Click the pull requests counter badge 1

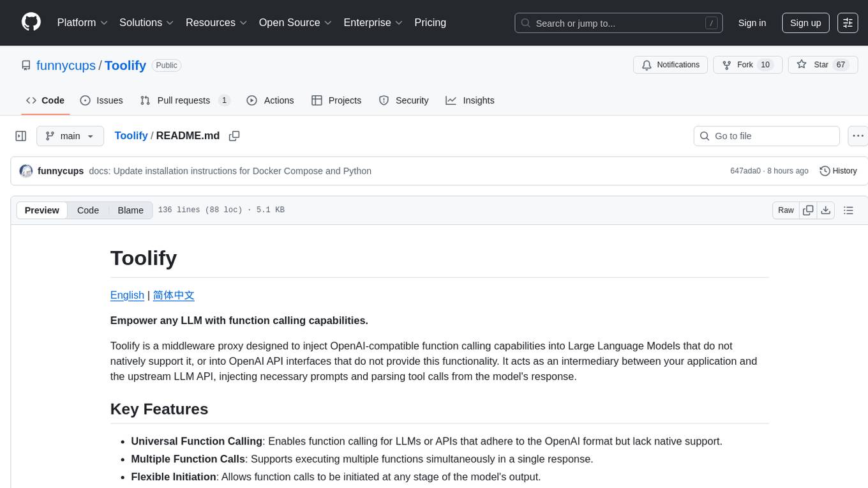tap(224, 100)
